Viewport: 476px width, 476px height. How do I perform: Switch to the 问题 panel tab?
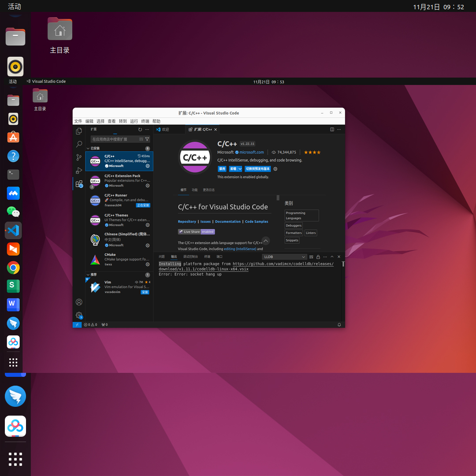161,257
